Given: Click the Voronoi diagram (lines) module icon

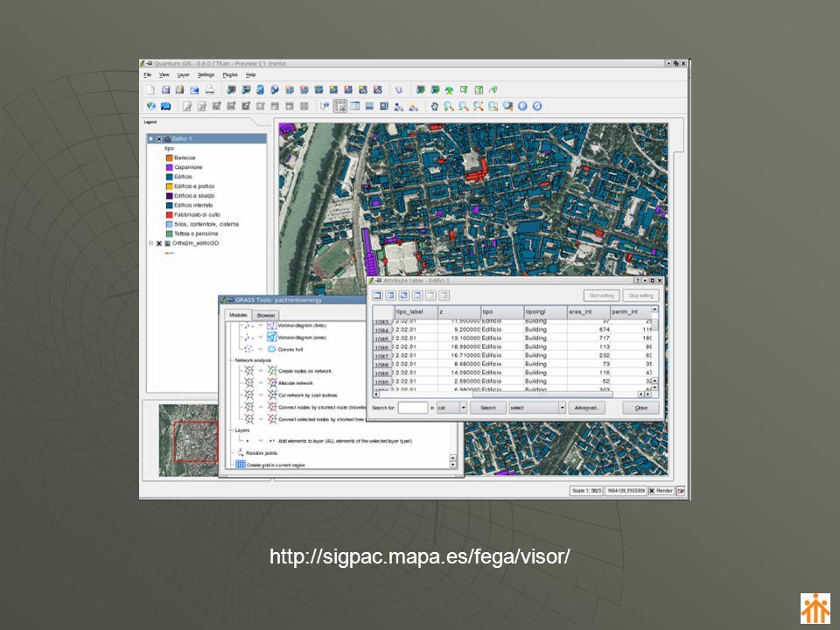Looking at the screenshot, I should [x=271, y=325].
